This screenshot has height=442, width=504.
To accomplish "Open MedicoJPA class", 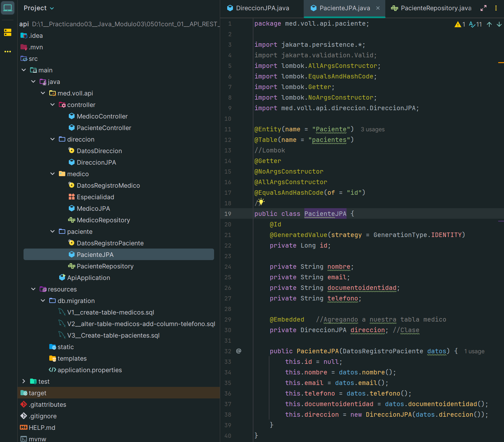I will (89, 209).
